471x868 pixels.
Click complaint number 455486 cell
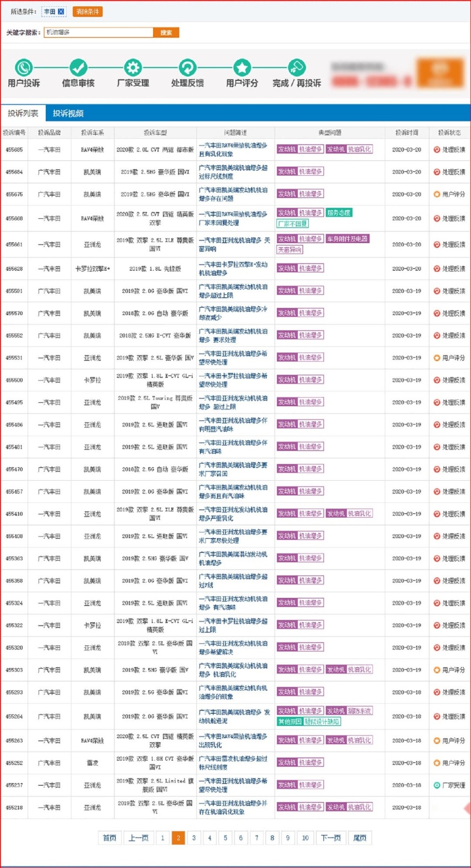click(14, 425)
